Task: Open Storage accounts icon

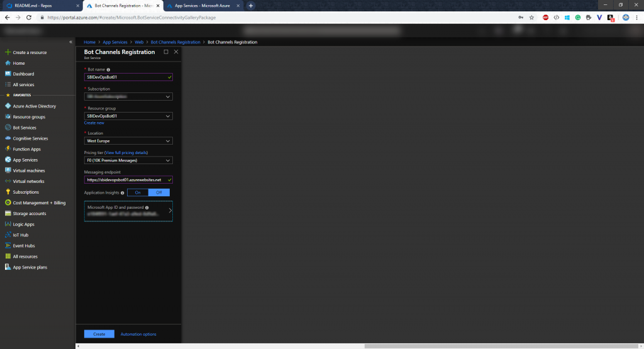Action: [x=8, y=213]
